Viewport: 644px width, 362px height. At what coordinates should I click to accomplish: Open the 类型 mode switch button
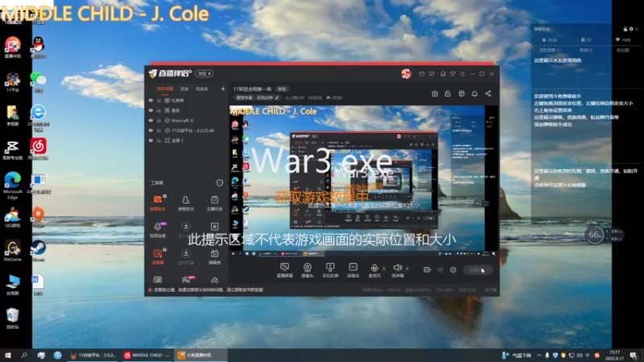[x=204, y=73]
